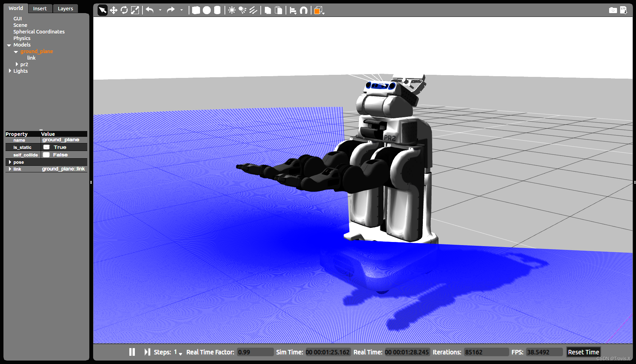Click the Copy icon in toolbar

268,10
